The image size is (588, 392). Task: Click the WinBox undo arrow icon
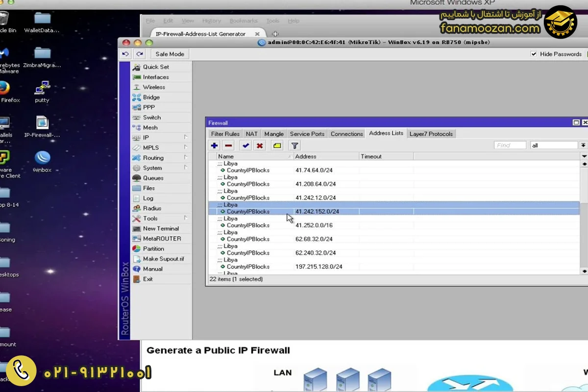(x=126, y=54)
